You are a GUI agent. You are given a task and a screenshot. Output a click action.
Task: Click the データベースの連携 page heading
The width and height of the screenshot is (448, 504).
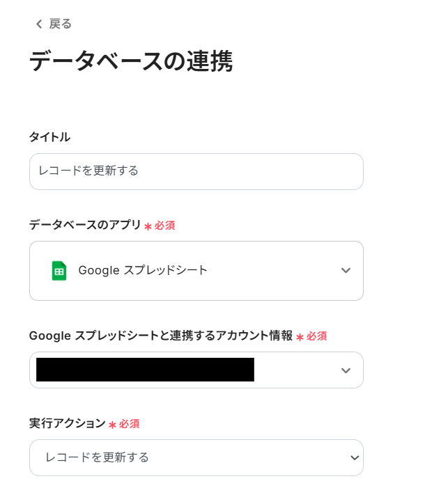tap(130, 62)
